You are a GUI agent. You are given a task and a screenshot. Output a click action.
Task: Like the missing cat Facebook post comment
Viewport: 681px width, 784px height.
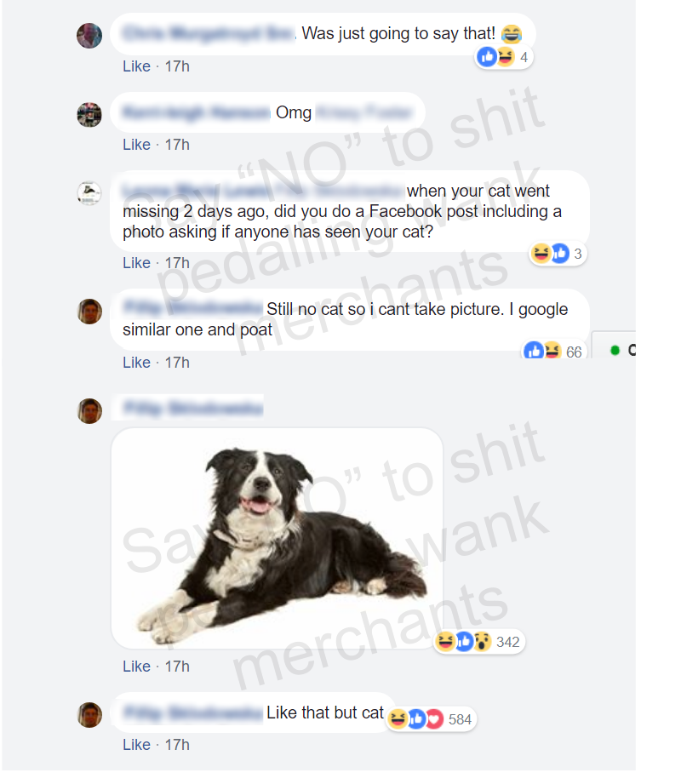tap(136, 263)
